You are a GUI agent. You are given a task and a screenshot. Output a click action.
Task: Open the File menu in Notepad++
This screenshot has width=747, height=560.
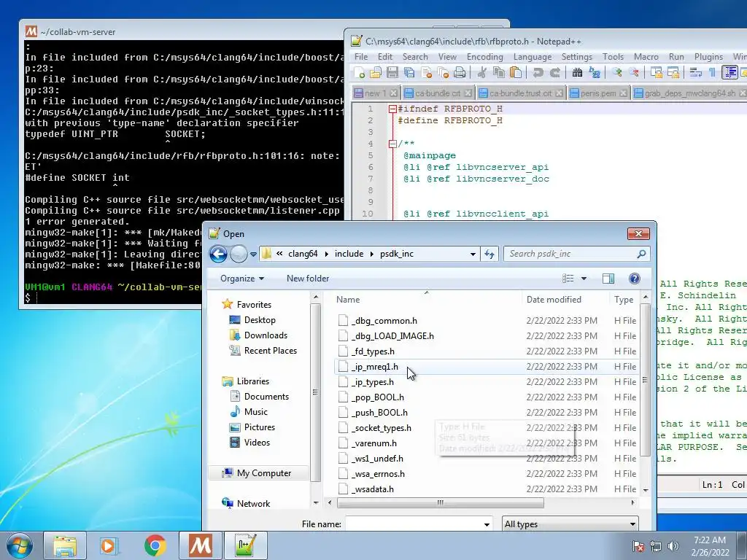pos(360,57)
